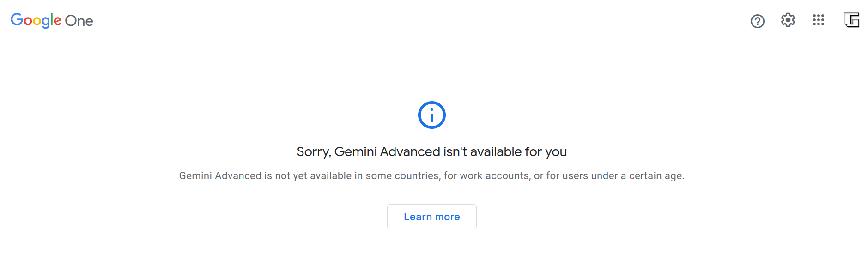Click the colored "Google" wordmark in header
The height and width of the screenshot is (260, 868).
tap(36, 21)
